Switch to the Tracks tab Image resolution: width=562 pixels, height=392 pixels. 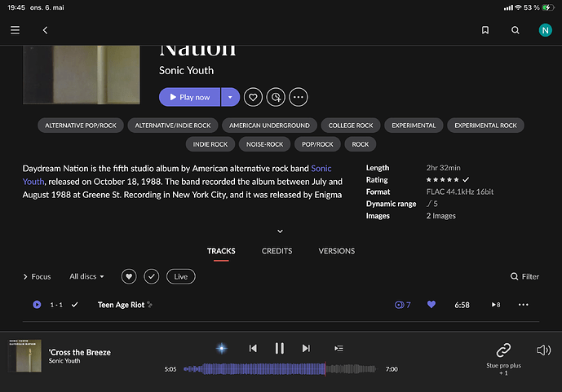pyautogui.click(x=221, y=251)
